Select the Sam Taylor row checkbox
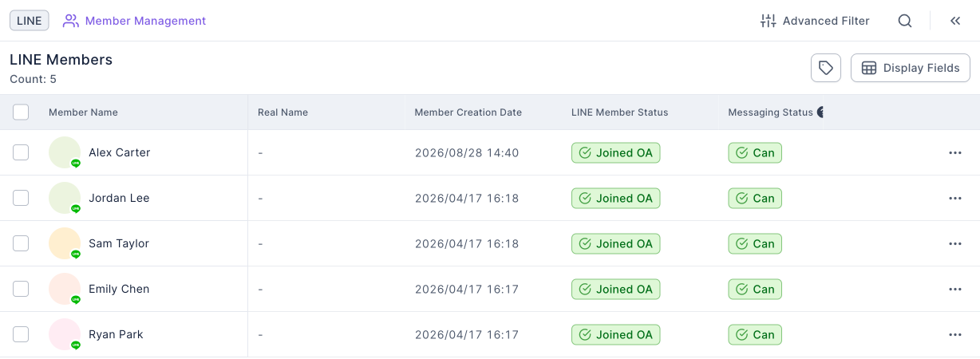Screen dimensions: 980x359 click(21, 243)
